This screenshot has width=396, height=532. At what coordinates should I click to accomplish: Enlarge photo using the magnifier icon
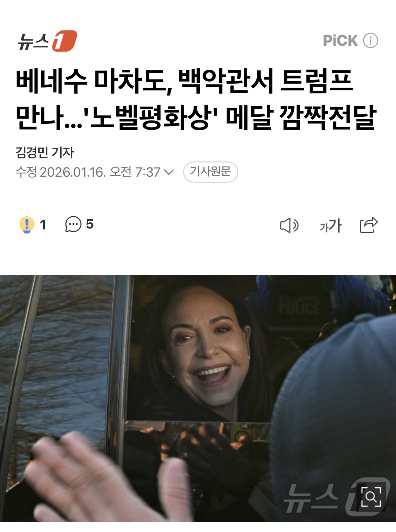371,497
